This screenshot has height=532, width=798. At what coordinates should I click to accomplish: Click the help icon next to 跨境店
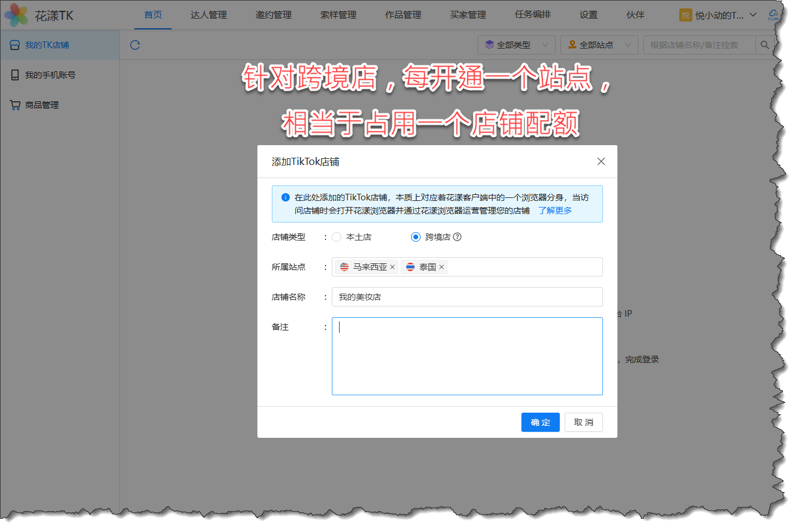pos(457,237)
